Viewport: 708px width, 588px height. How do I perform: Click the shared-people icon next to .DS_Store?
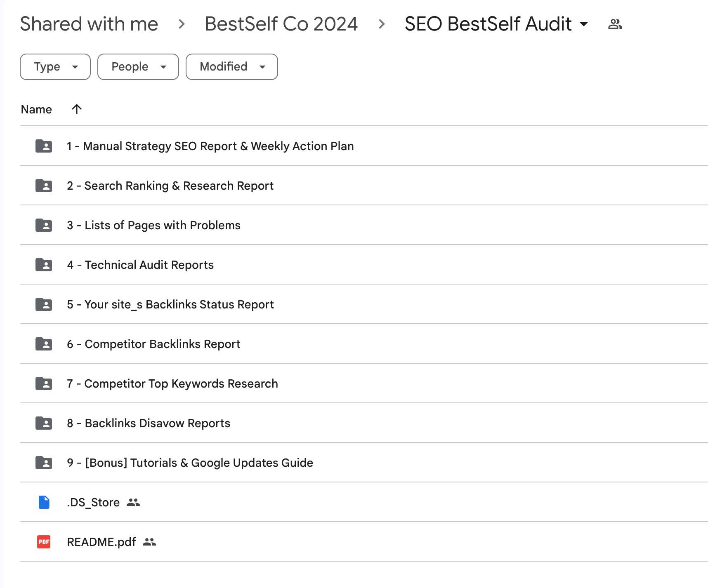[133, 502]
